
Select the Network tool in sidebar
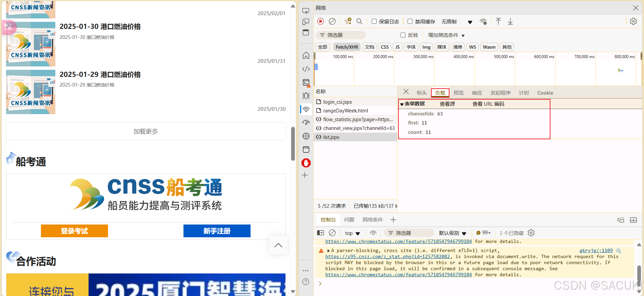[x=306, y=109]
